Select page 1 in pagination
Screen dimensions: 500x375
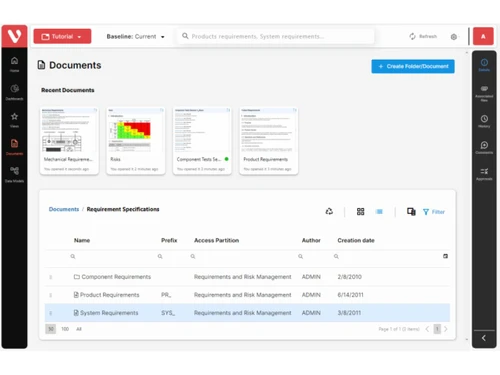pos(437,329)
